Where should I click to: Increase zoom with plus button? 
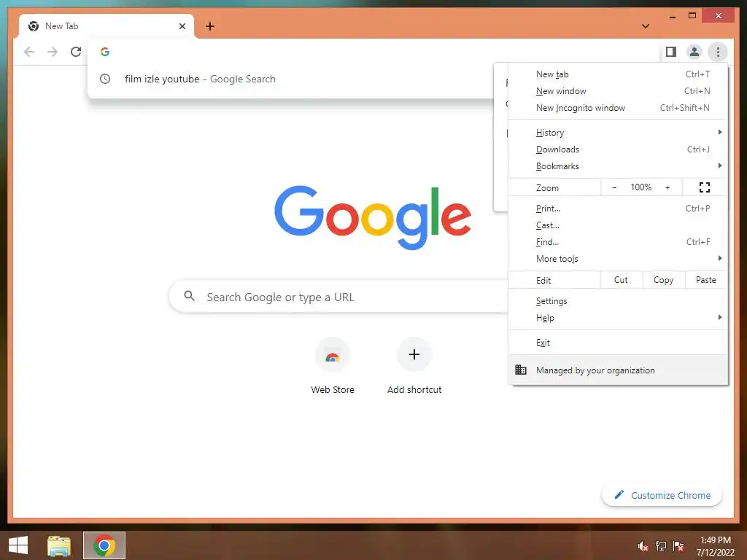pyautogui.click(x=667, y=187)
